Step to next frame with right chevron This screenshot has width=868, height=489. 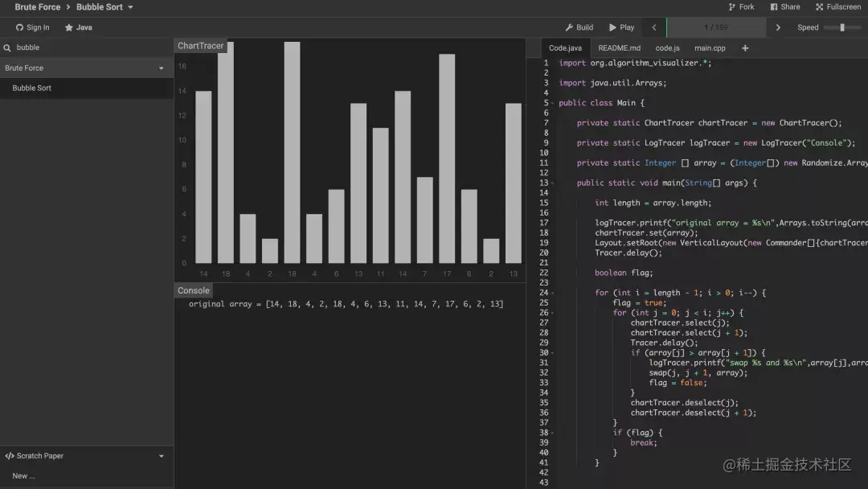(778, 27)
